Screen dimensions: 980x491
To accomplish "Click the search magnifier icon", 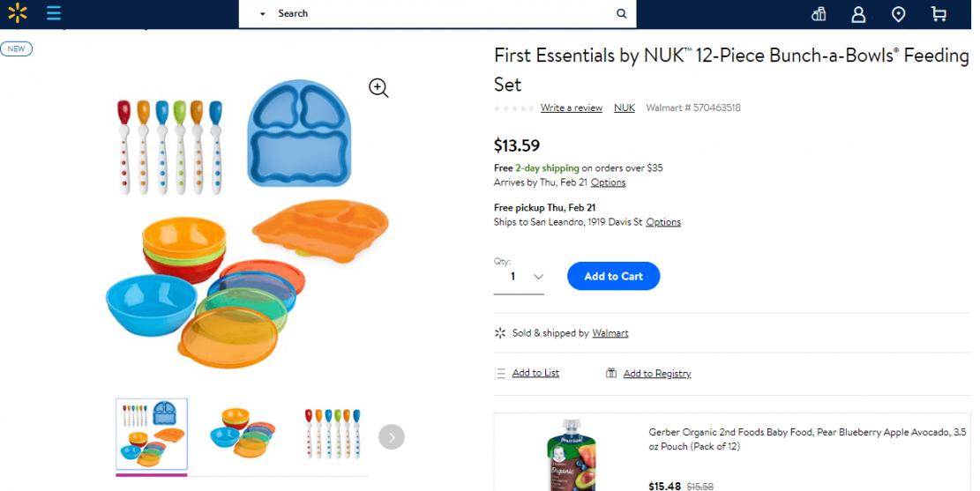I will click(x=621, y=13).
